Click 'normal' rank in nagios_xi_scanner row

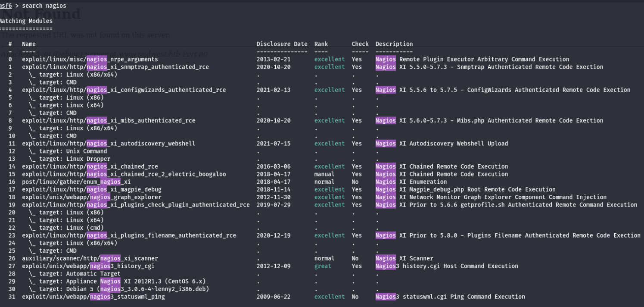point(324,259)
